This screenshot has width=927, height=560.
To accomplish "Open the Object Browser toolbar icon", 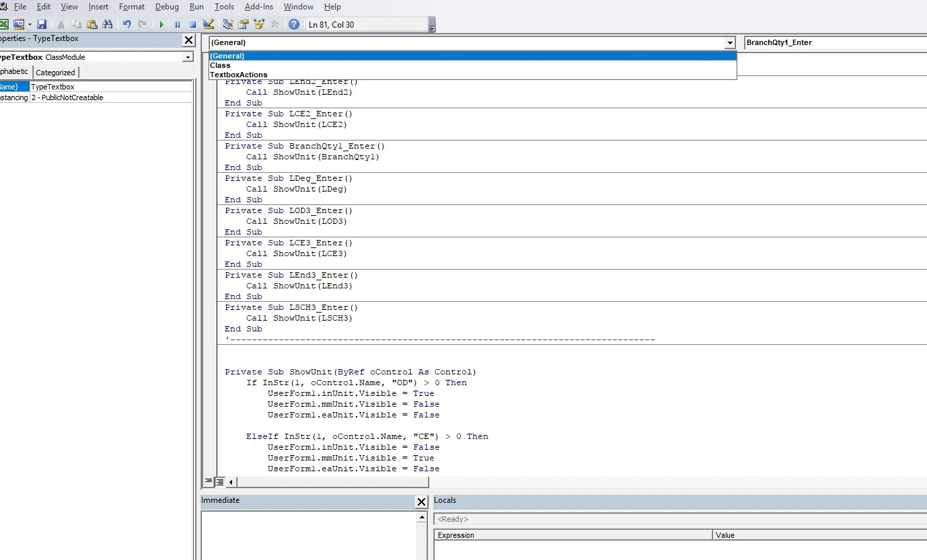I will [259, 24].
